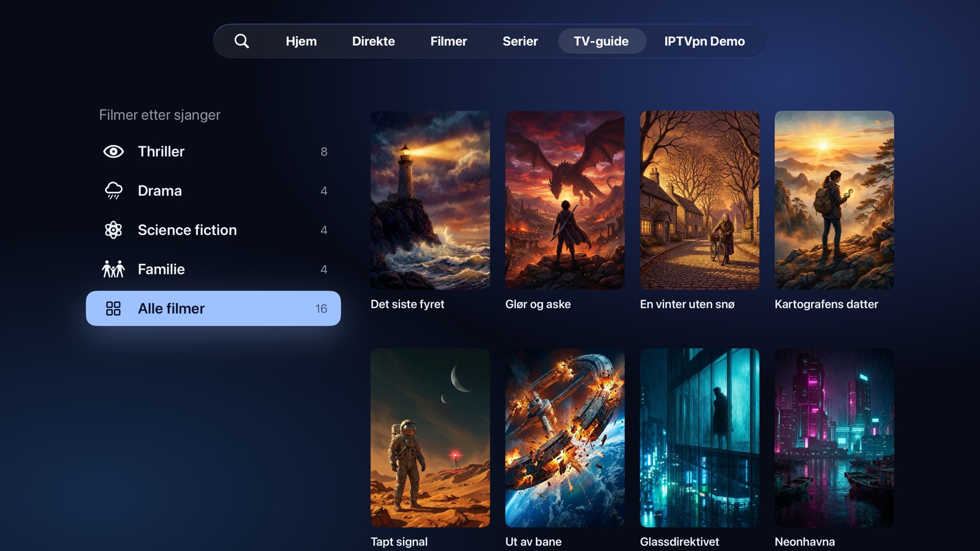The width and height of the screenshot is (980, 551).
Task: Open the Neonhavna city poster
Action: 834,438
